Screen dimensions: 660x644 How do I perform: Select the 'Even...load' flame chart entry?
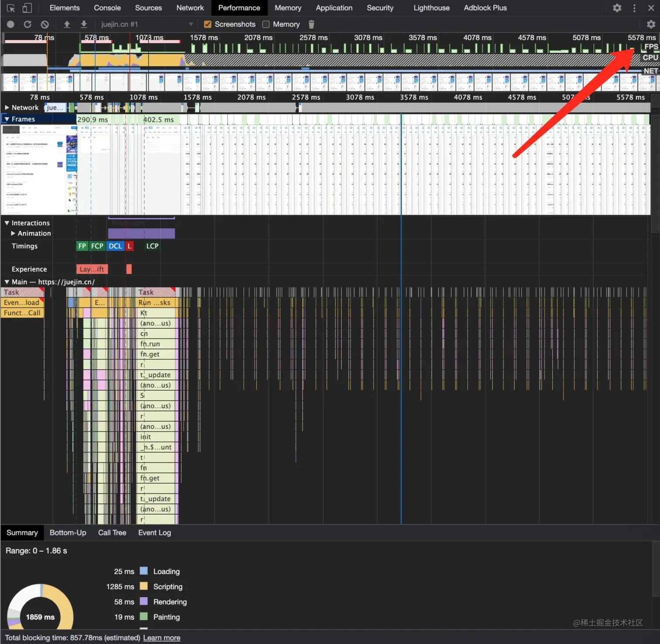pyautogui.click(x=22, y=303)
